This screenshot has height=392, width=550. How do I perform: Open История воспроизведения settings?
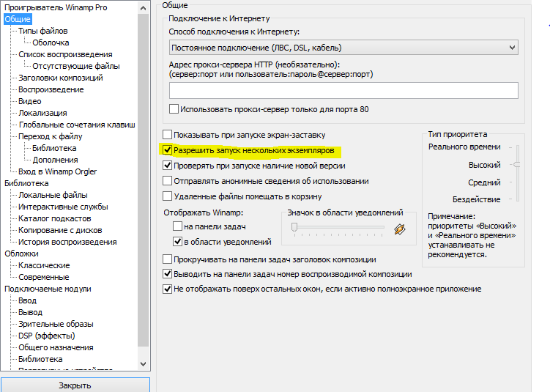(67, 242)
